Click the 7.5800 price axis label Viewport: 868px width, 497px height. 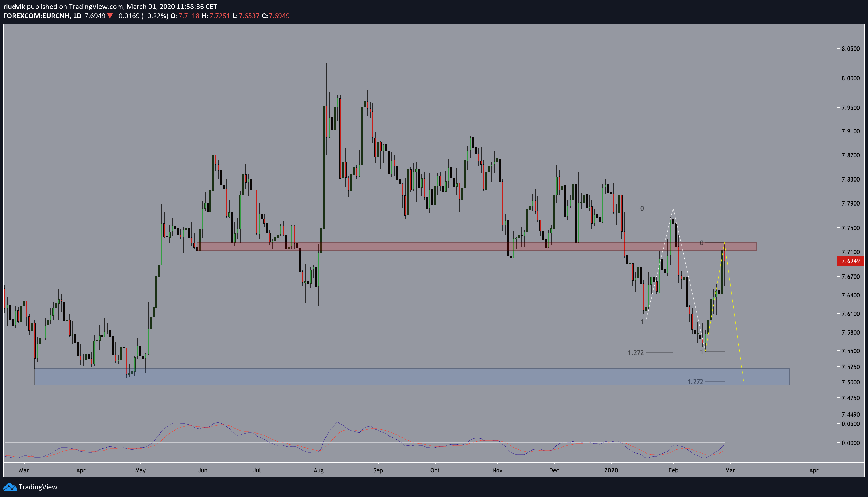coord(851,332)
